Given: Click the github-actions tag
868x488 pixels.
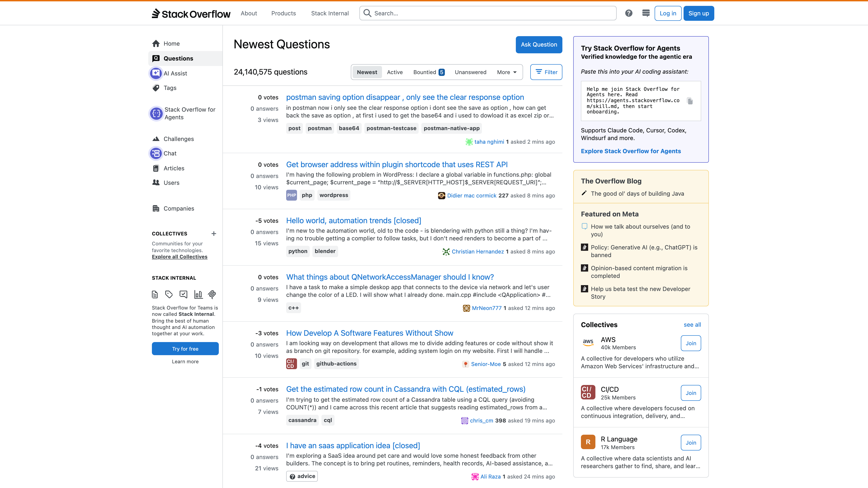Looking at the screenshot, I should (336, 364).
